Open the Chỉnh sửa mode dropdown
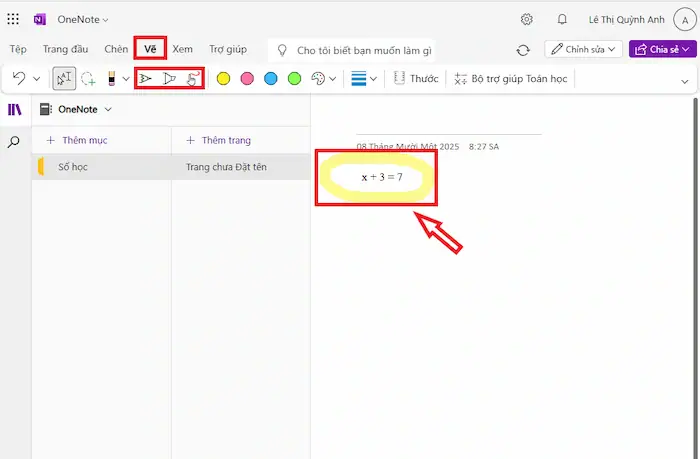 coord(584,49)
